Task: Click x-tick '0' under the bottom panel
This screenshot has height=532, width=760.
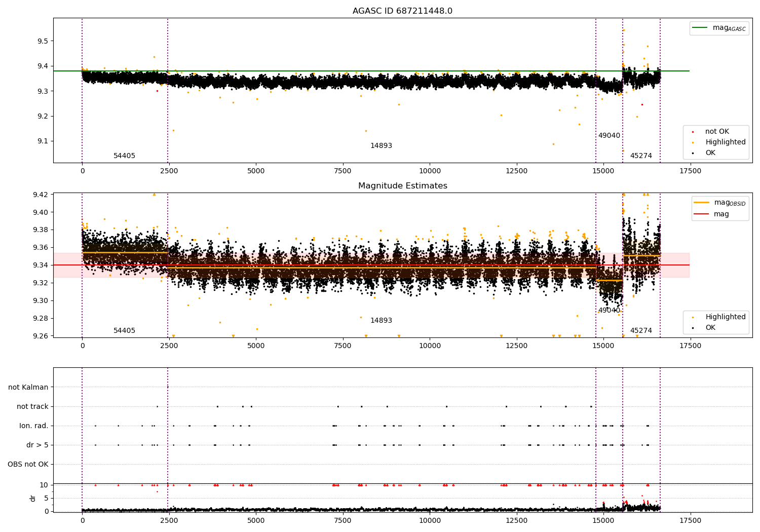Action: (x=82, y=521)
